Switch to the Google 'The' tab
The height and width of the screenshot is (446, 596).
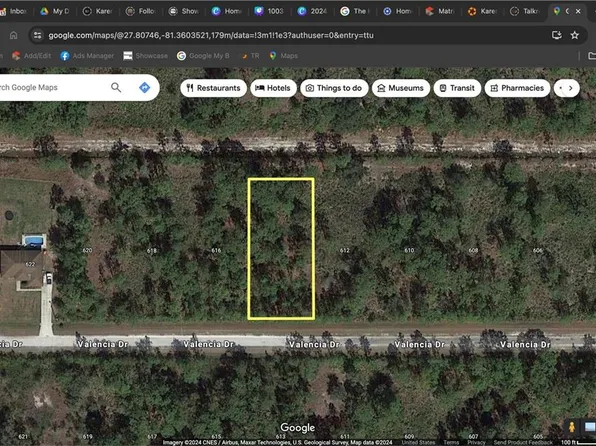tap(356, 11)
